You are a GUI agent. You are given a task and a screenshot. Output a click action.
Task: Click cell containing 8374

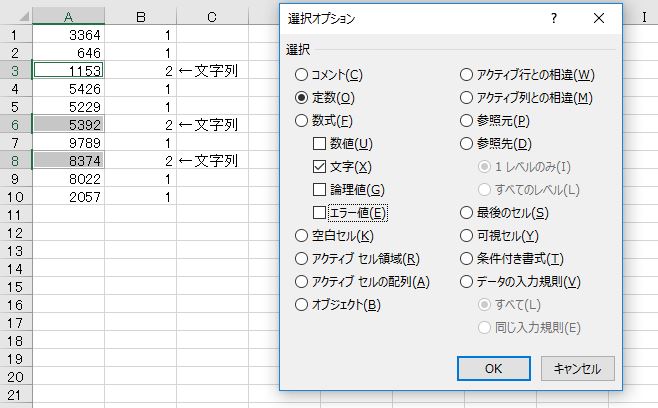tap(68, 161)
